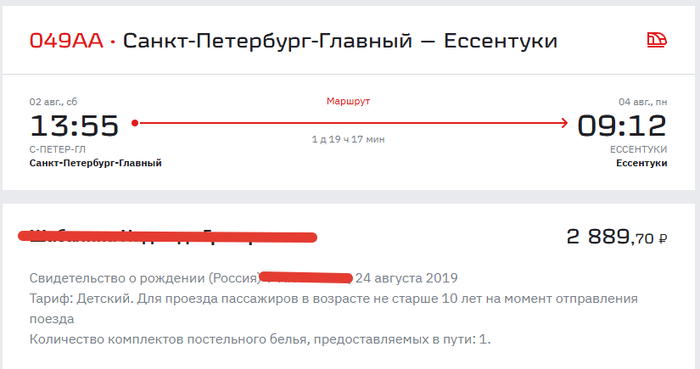Open the Маршрут route link

tap(348, 101)
